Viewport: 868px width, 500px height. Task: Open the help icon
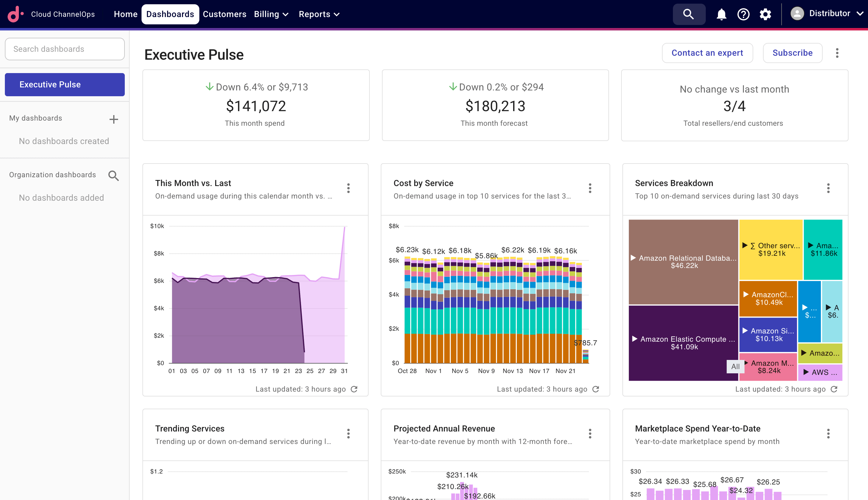pos(743,14)
